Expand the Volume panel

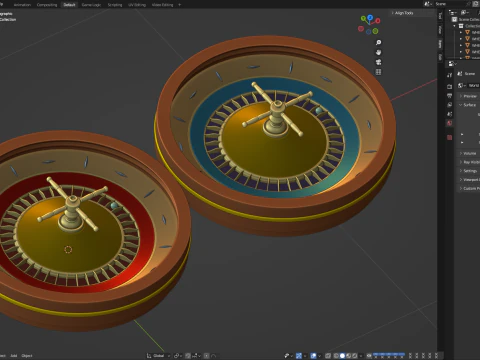coord(468,153)
